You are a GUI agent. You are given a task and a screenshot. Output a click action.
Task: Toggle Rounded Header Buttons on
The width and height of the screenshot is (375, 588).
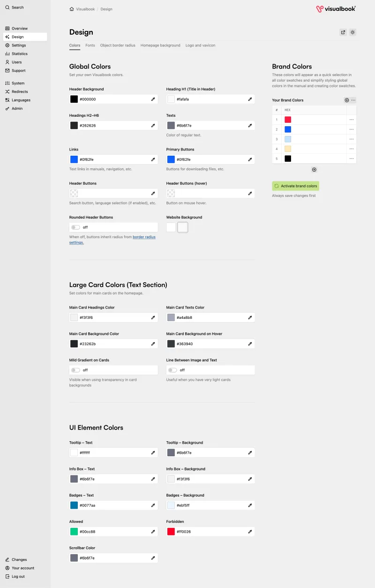75,227
